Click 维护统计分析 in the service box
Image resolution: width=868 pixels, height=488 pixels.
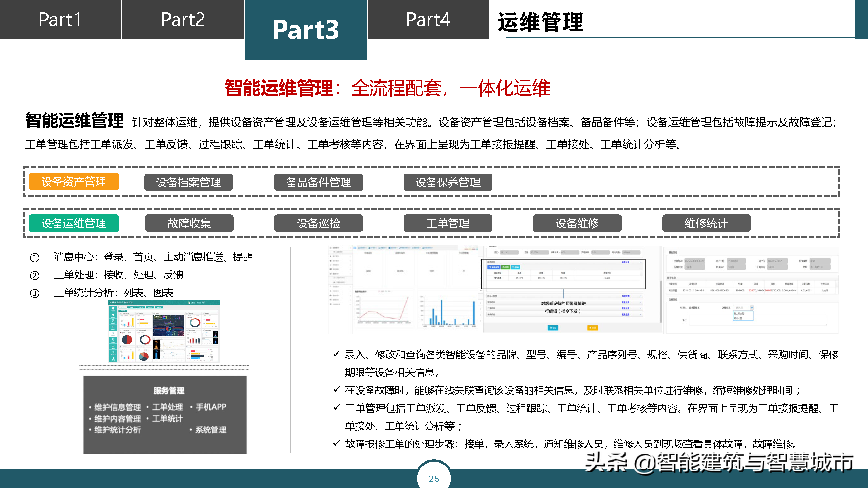[118, 430]
